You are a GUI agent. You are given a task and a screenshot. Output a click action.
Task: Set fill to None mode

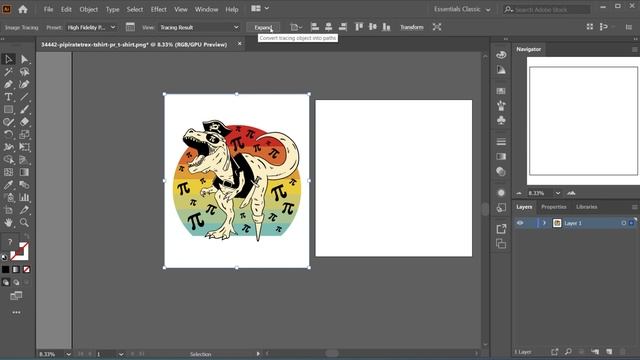27,269
